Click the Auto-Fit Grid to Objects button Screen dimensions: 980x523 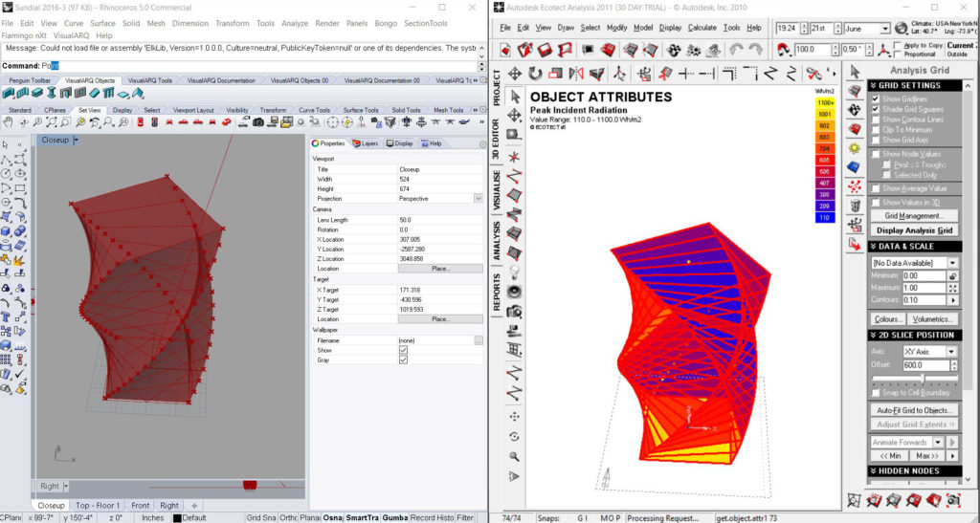click(x=914, y=410)
